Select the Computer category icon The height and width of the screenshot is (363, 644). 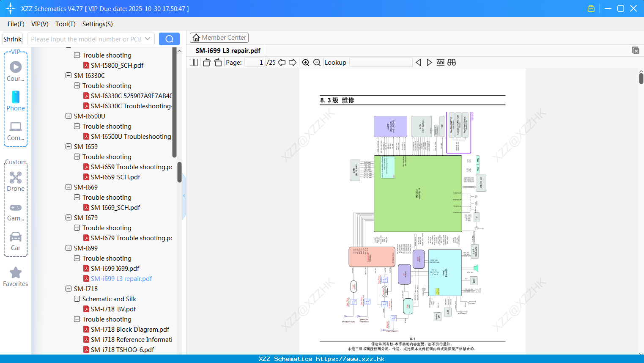16,131
